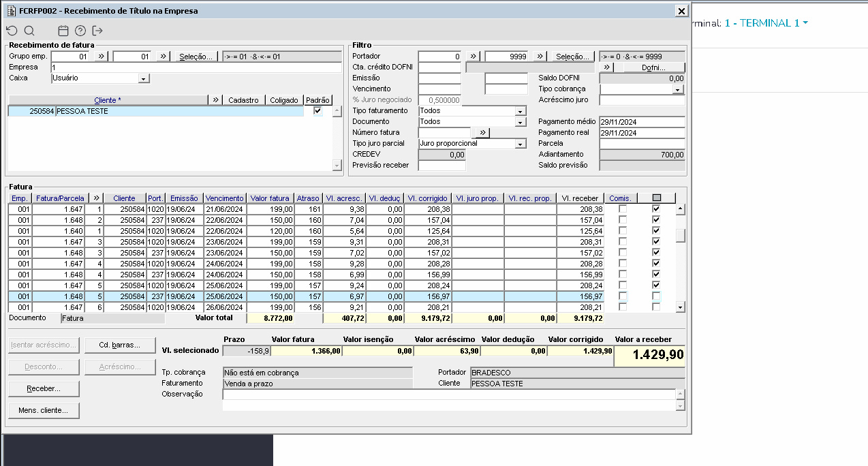Toggle Padrão checkbox for PESSOA TESTE
868x466 pixels.
tap(317, 111)
